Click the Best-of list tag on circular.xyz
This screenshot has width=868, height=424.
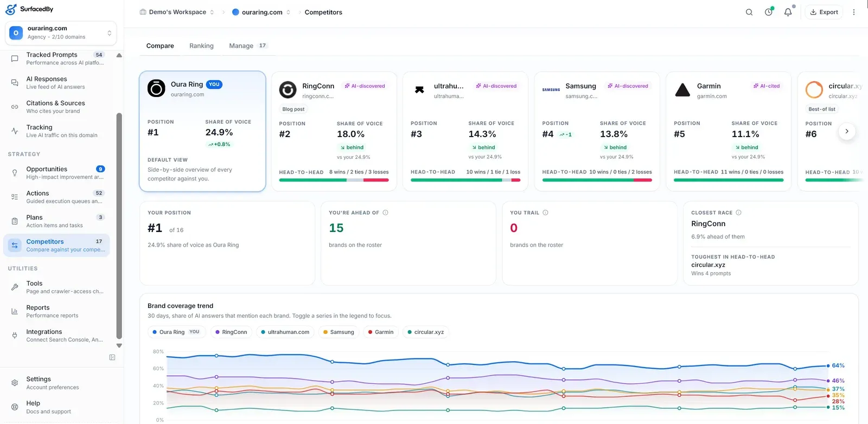coord(822,109)
